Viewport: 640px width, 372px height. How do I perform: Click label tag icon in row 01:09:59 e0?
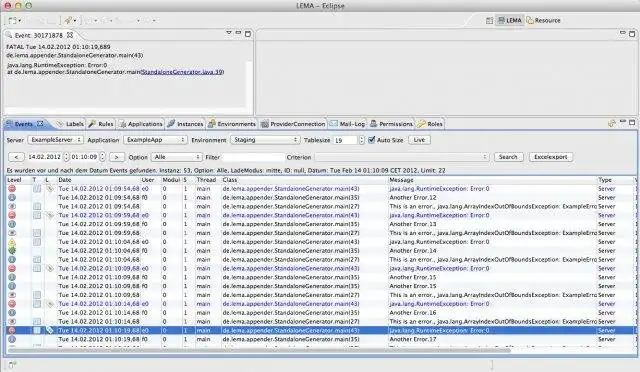[x=49, y=215]
